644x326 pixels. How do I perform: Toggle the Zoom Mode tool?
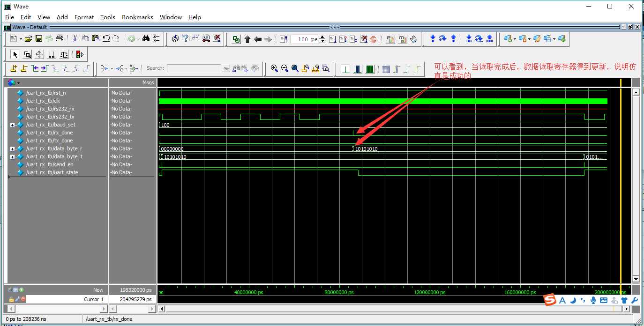click(28, 54)
